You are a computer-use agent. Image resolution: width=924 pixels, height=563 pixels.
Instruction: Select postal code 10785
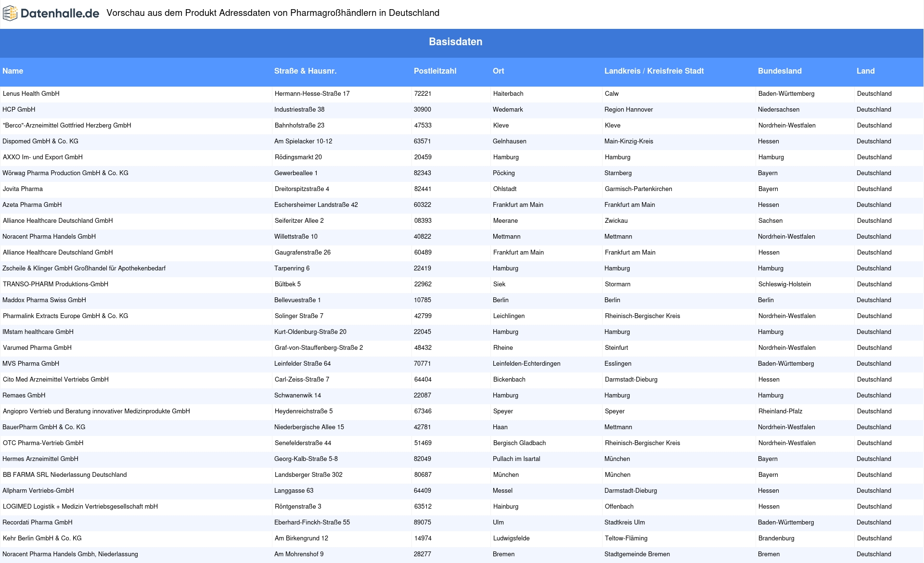tap(423, 300)
